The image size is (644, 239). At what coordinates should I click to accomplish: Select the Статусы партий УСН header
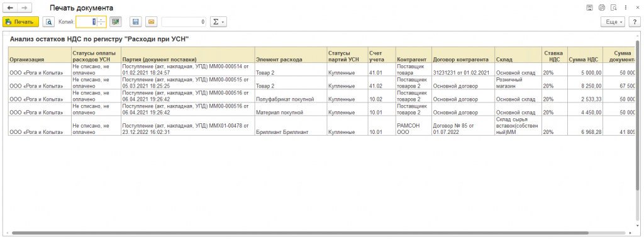[347, 55]
